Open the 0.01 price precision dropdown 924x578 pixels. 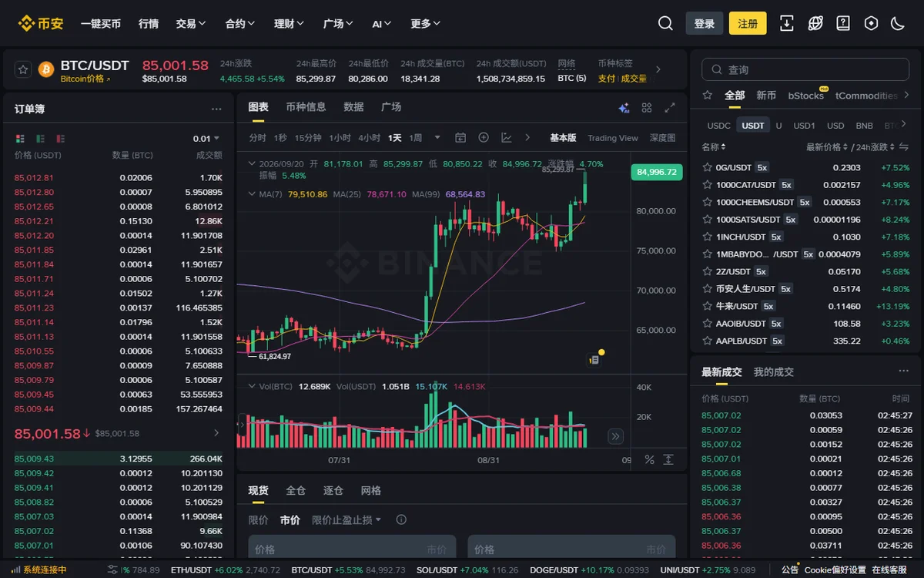pos(206,139)
